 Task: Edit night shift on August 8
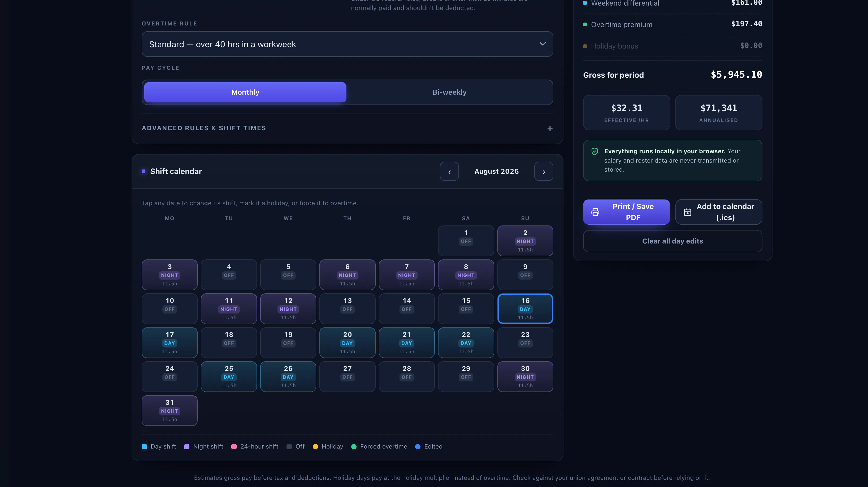[x=466, y=275]
